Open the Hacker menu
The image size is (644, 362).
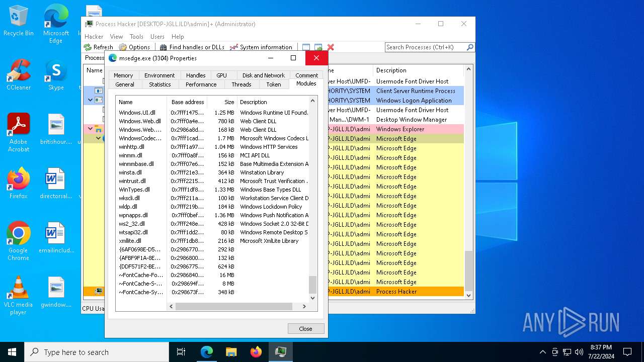(94, 36)
